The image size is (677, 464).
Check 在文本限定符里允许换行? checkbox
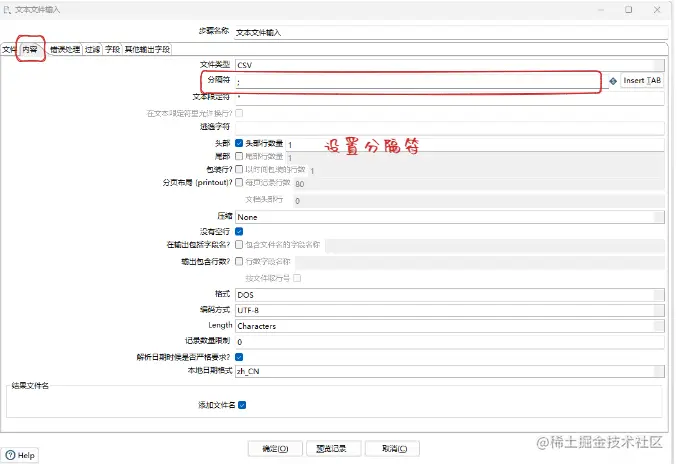[239, 113]
